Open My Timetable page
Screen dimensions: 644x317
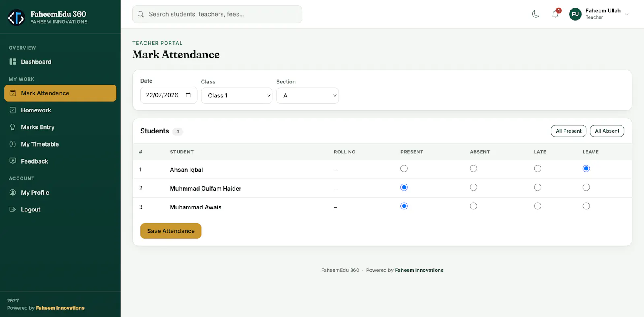(60, 144)
